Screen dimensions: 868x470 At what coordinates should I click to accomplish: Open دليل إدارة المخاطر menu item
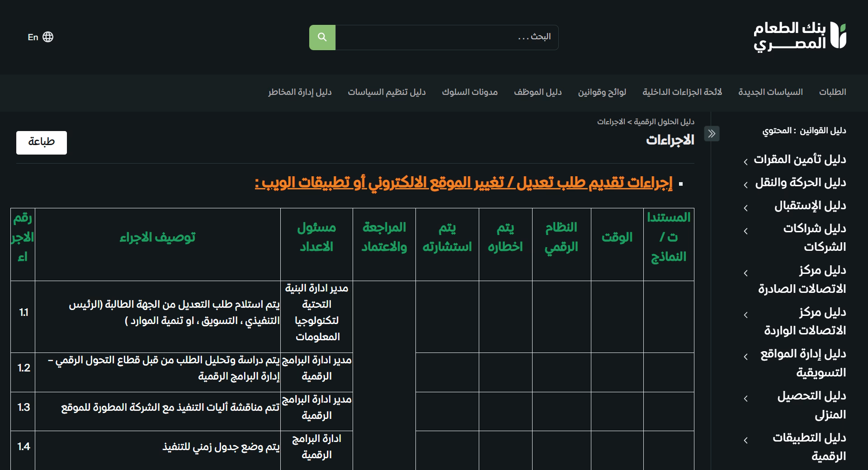[x=300, y=92]
